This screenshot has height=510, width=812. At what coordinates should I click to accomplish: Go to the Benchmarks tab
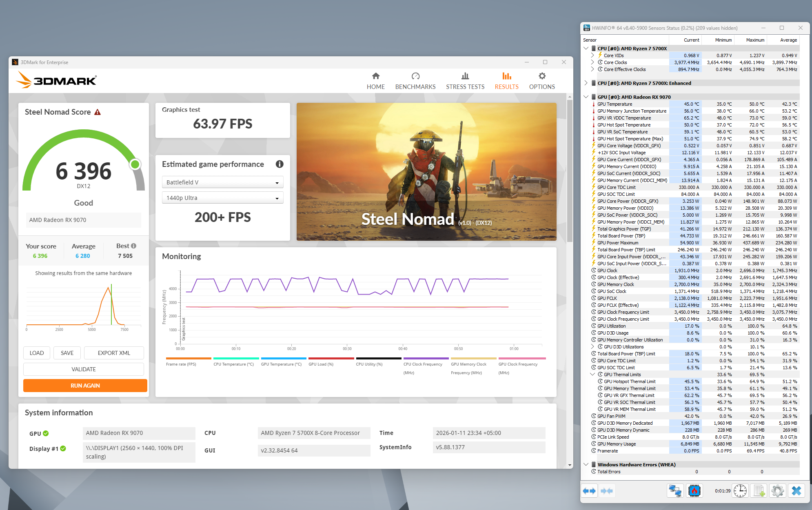(415, 81)
